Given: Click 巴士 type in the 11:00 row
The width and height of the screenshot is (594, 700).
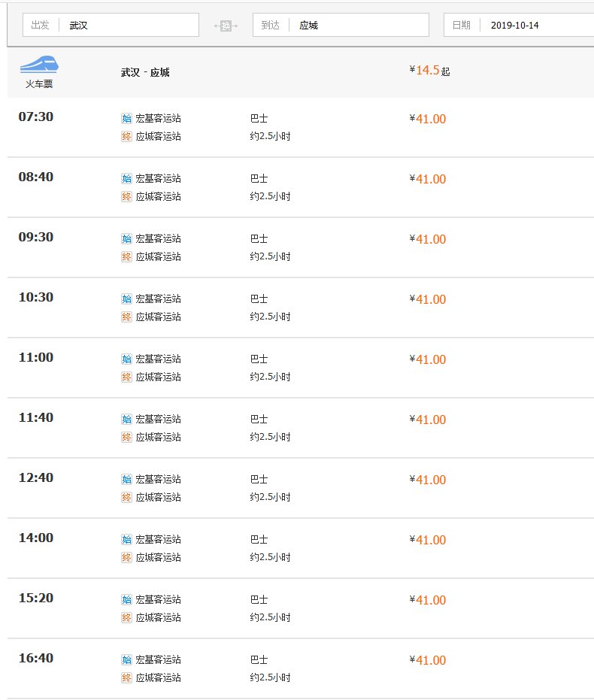Looking at the screenshot, I should point(259,359).
